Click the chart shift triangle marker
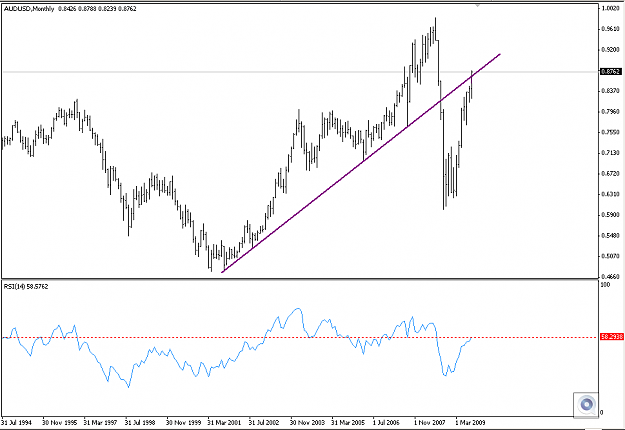 477,6
